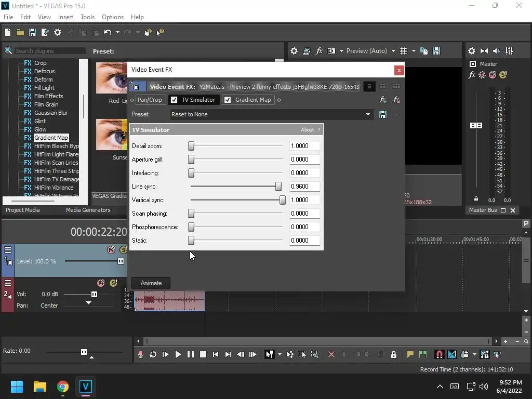Open project properties from the main toolbar gear

tap(58, 32)
